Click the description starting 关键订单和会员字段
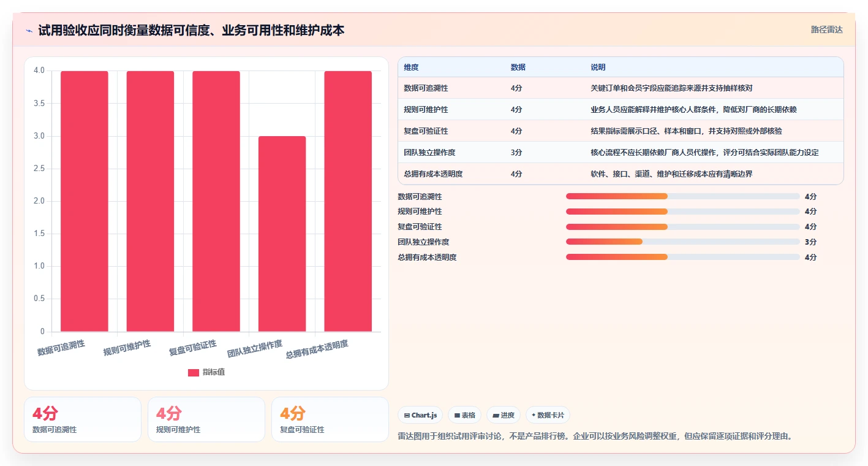 click(x=671, y=88)
